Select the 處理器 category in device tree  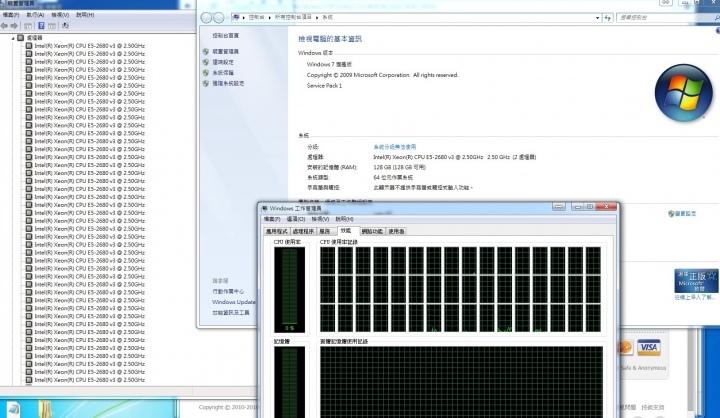(x=34, y=38)
